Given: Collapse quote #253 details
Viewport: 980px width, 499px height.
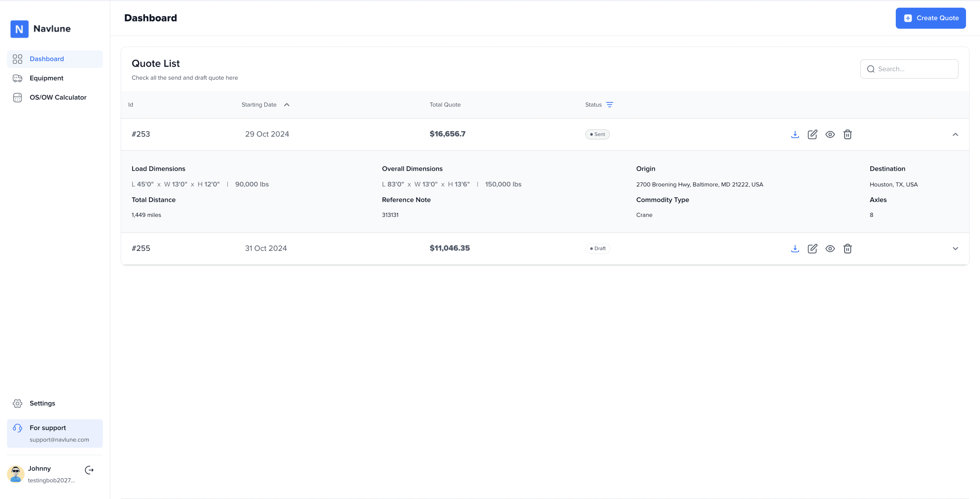Looking at the screenshot, I should (955, 134).
